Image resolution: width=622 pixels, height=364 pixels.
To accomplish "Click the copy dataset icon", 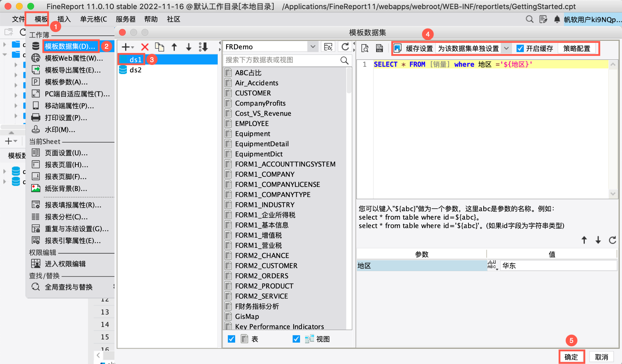I will click(160, 47).
